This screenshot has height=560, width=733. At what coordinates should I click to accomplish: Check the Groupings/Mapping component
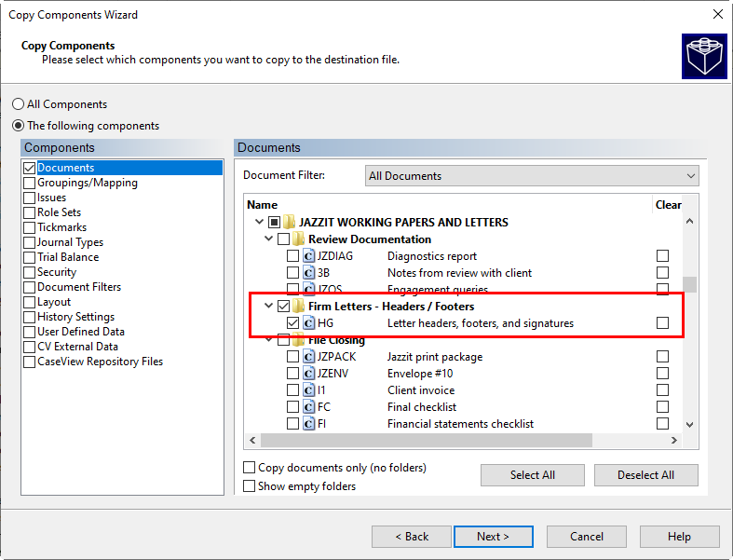(29, 183)
